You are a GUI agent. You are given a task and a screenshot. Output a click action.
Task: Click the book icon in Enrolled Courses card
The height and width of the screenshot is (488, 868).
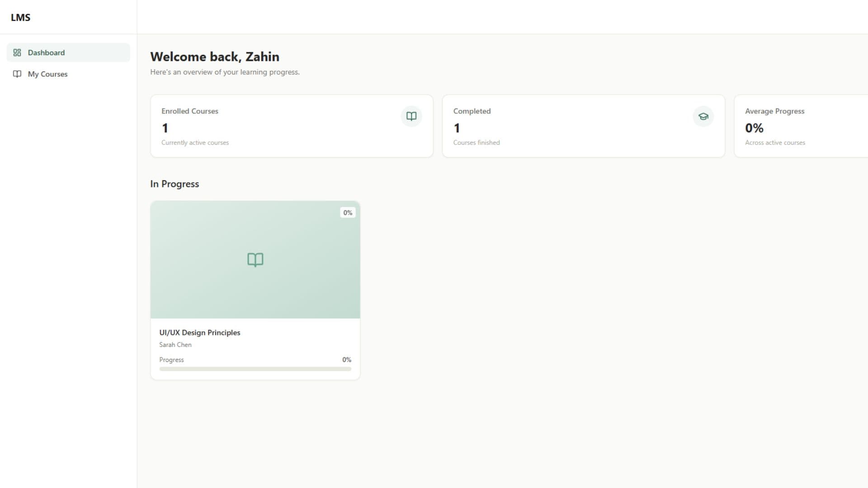point(411,116)
